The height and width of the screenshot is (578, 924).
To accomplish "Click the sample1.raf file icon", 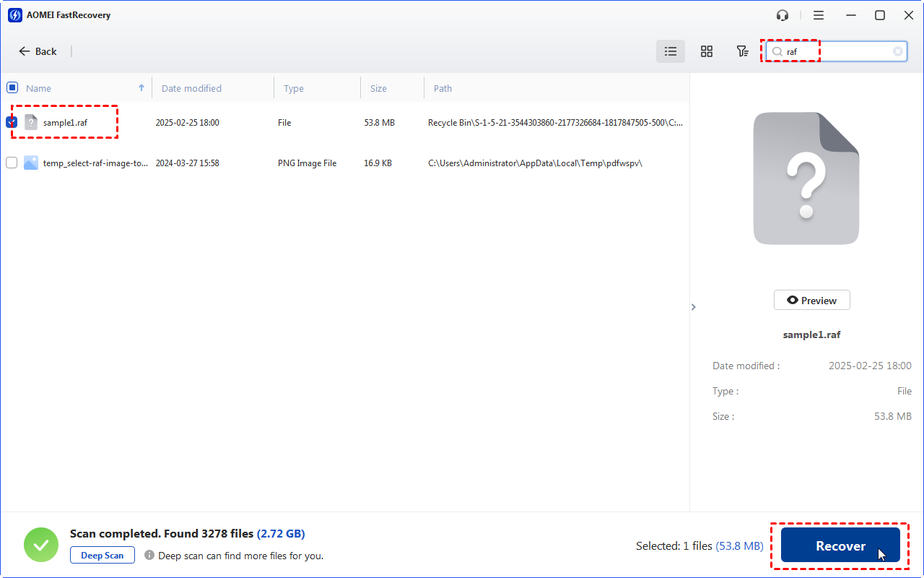I will (x=31, y=122).
